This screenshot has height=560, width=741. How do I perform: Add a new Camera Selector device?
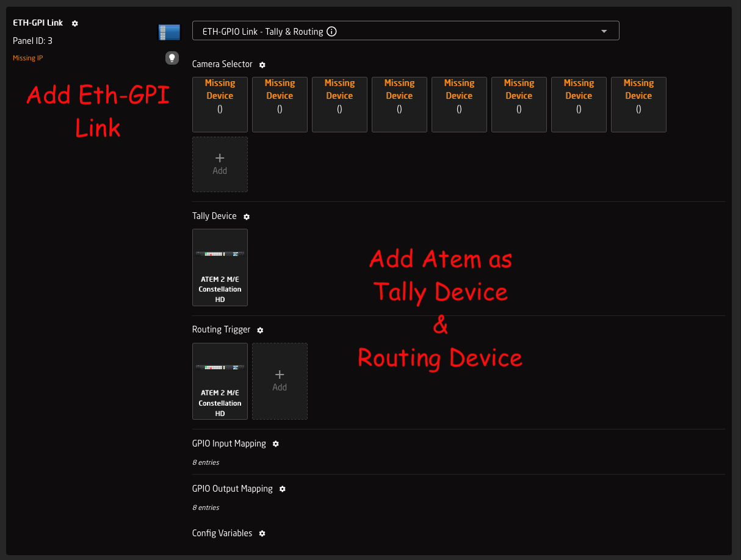click(x=220, y=164)
